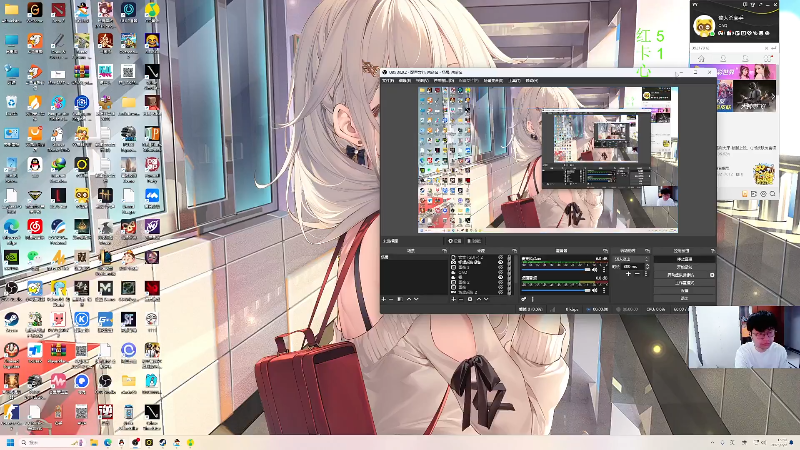800x450 pixels.
Task: Click the Studio Mode button
Action: tap(685, 283)
